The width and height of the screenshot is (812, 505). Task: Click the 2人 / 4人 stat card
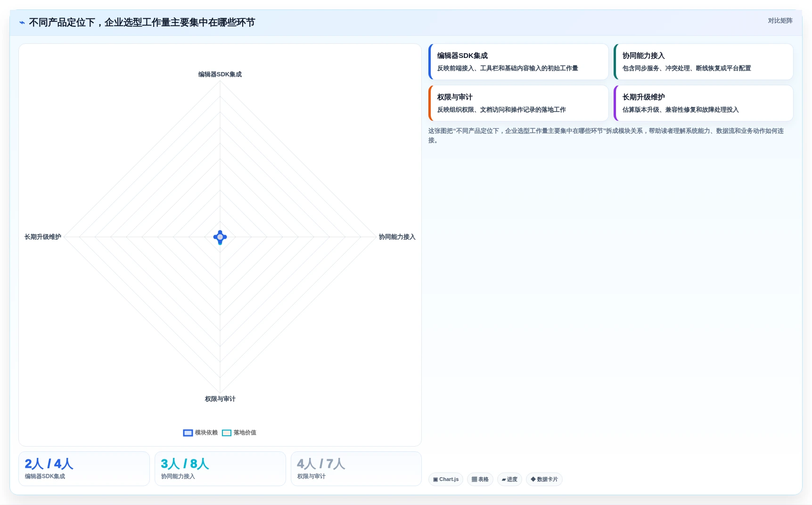tap(84, 469)
